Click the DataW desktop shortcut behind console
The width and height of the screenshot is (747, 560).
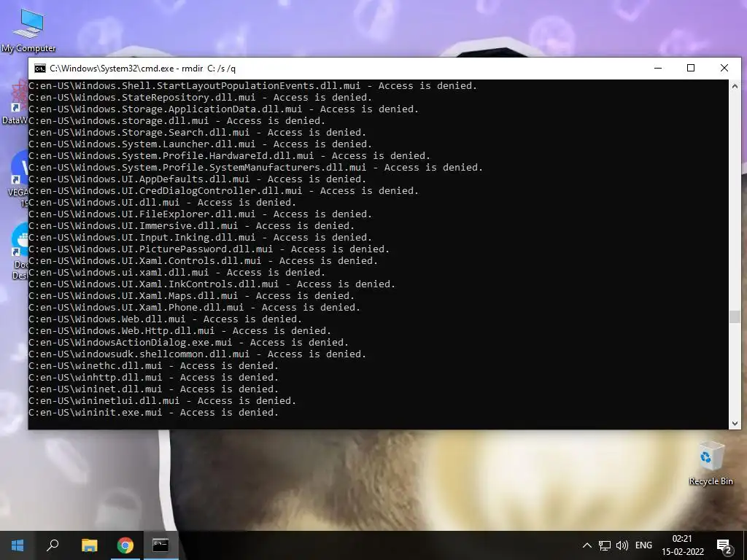[16, 102]
